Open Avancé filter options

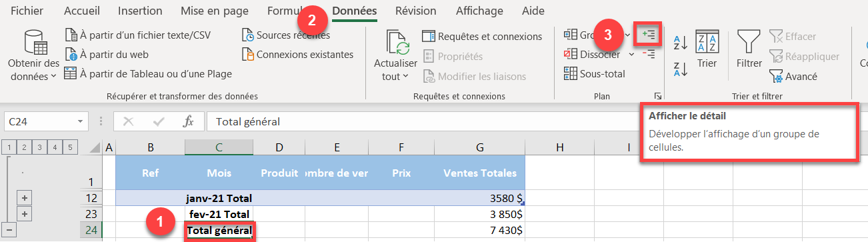tap(793, 76)
